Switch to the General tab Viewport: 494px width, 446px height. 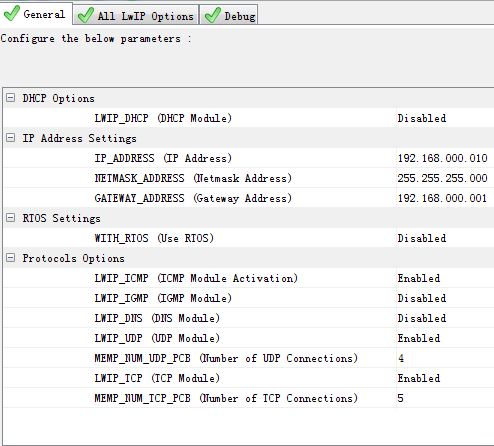(36, 14)
